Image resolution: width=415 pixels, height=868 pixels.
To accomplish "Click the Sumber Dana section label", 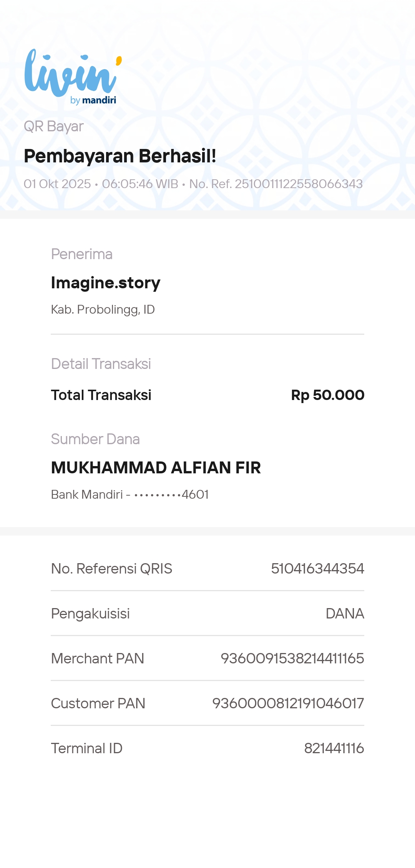I will pyautogui.click(x=95, y=439).
